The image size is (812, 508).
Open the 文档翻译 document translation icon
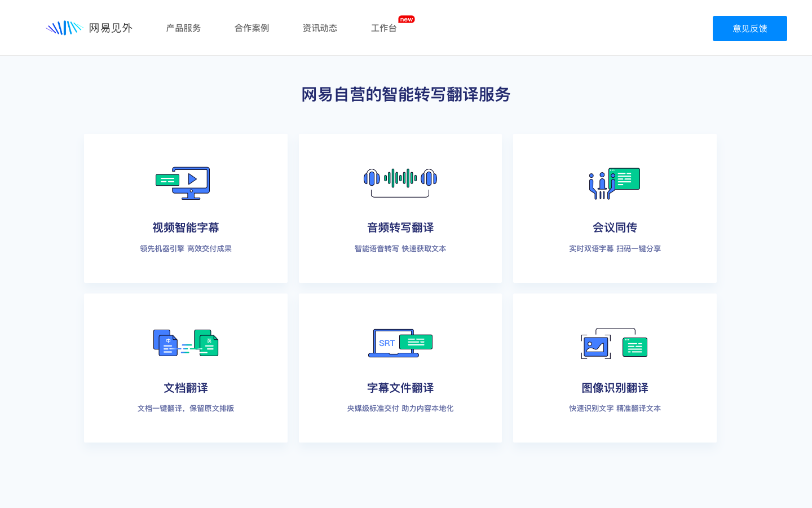[186, 343]
